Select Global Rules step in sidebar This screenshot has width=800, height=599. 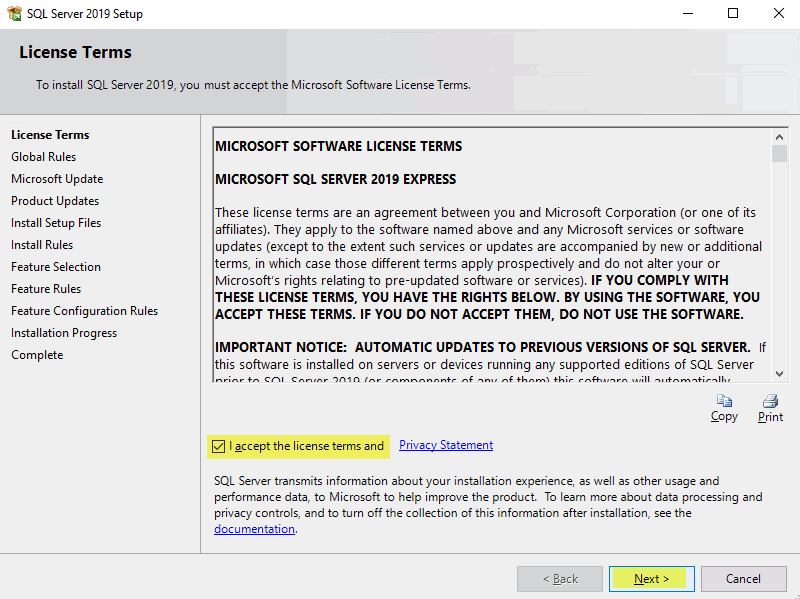tap(43, 157)
